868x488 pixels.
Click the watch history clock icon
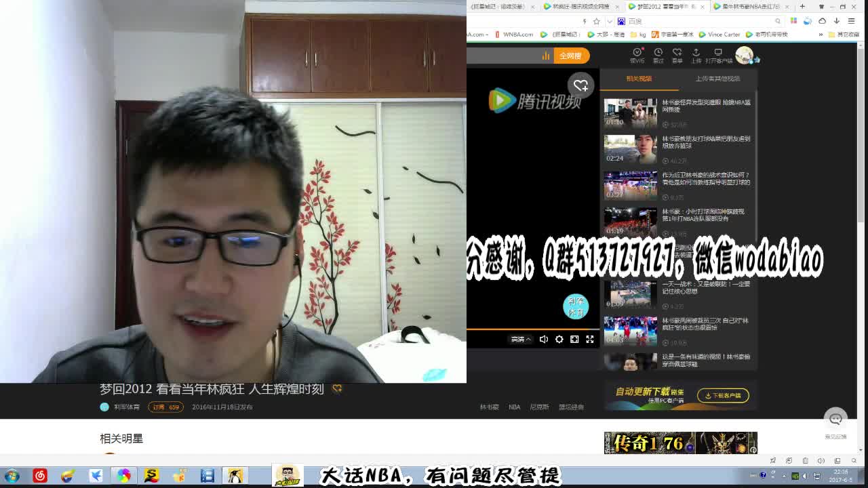[658, 53]
